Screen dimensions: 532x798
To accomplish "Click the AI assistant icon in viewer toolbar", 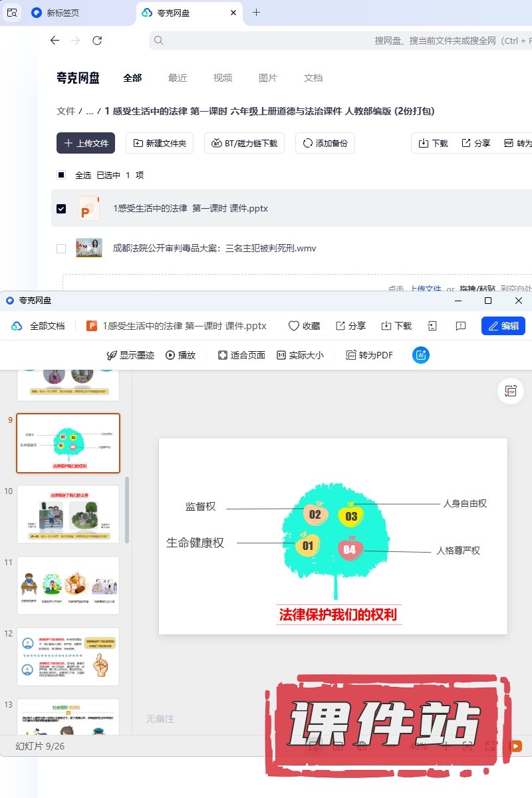I will click(420, 355).
